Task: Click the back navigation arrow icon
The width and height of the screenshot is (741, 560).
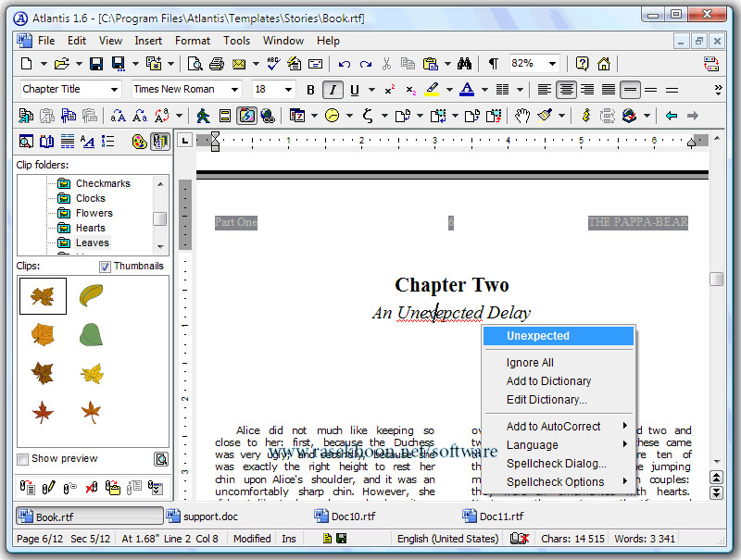Action: (x=671, y=115)
